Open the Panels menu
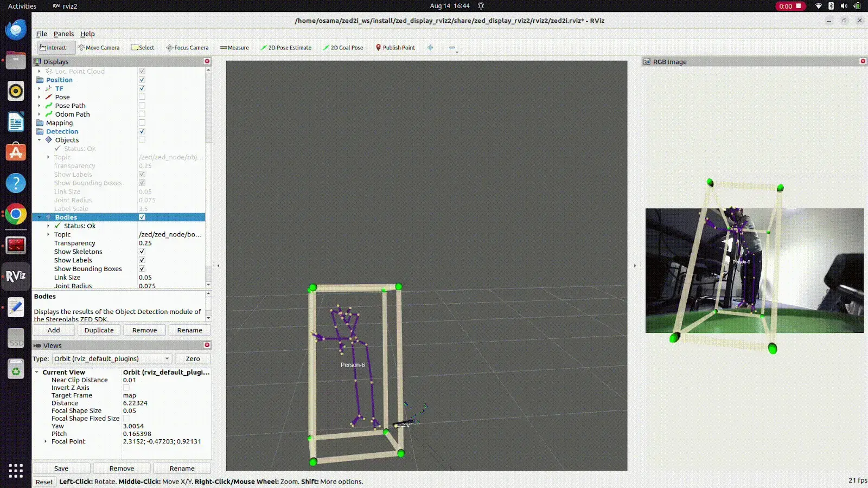This screenshot has height=488, width=868. pos(63,34)
